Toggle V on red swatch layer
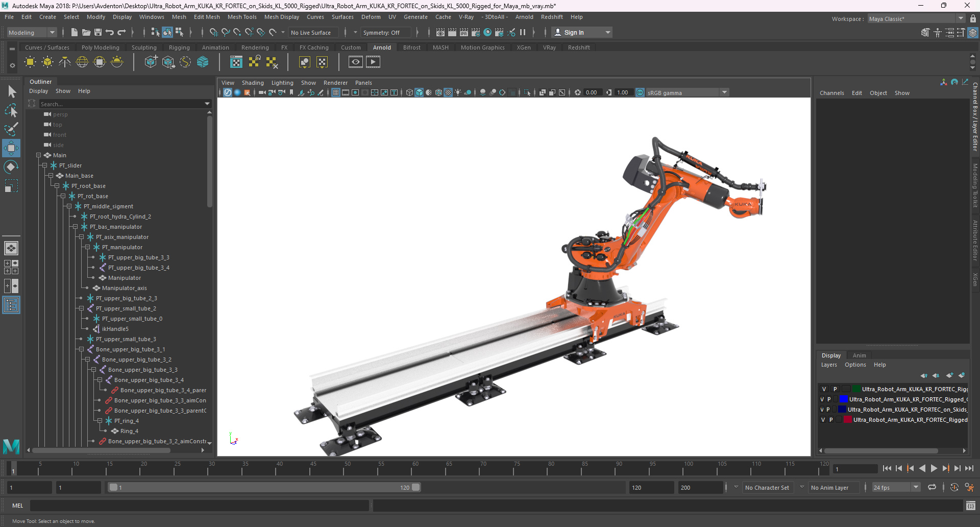 (x=823, y=420)
